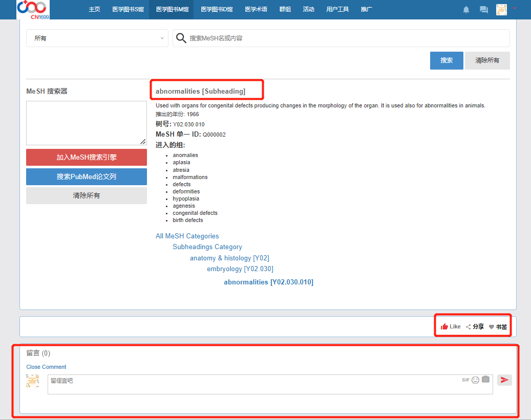531x420 pixels.
Task: Click the MeSH 搜索器 text area
Action: tap(87, 123)
